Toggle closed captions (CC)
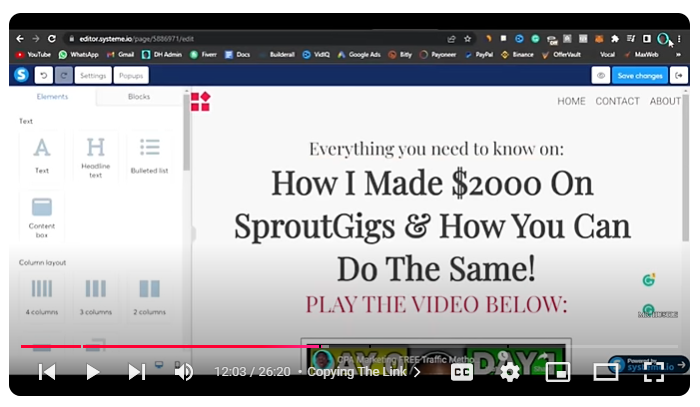 (462, 372)
